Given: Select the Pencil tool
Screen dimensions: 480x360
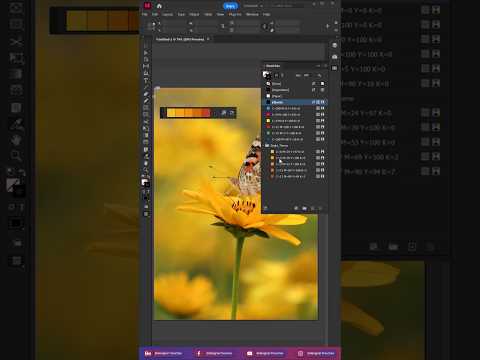Looking at the screenshot, I should [x=146, y=101].
